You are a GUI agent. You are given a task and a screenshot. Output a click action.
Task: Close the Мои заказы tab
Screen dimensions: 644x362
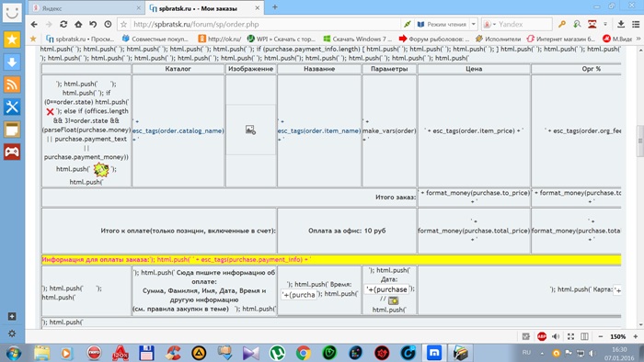click(257, 7)
